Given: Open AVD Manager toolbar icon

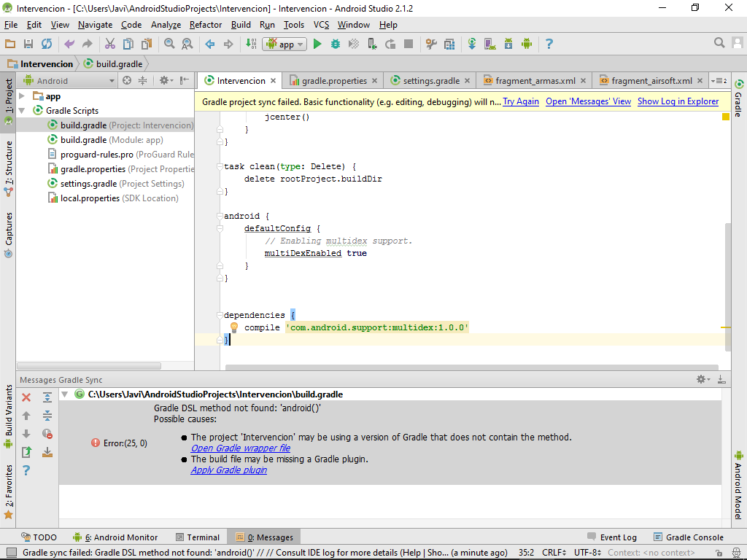Looking at the screenshot, I should point(489,44).
